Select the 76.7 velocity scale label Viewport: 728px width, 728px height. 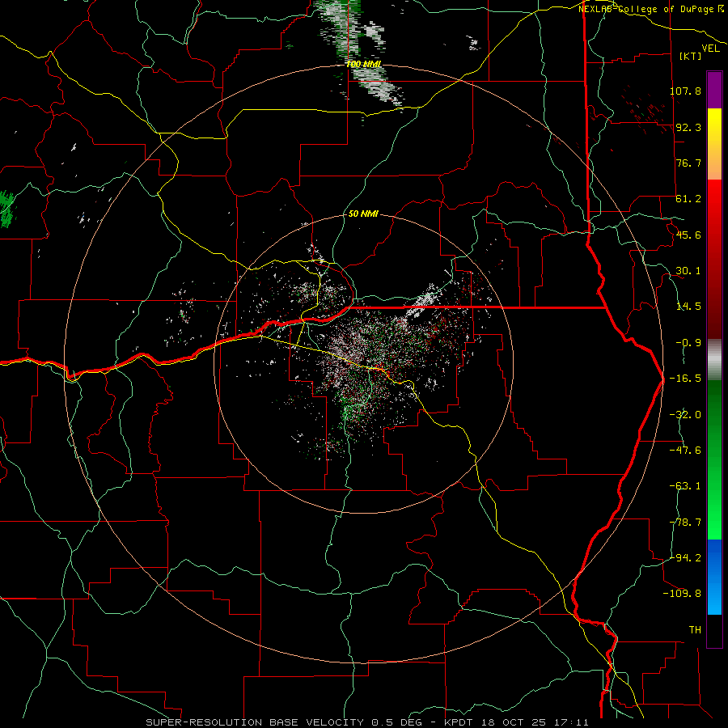688,163
